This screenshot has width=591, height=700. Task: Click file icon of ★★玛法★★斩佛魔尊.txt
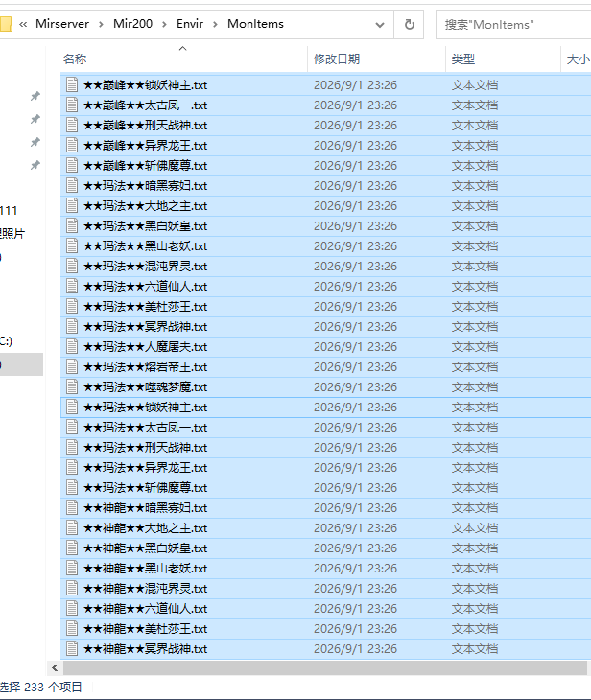point(72,487)
